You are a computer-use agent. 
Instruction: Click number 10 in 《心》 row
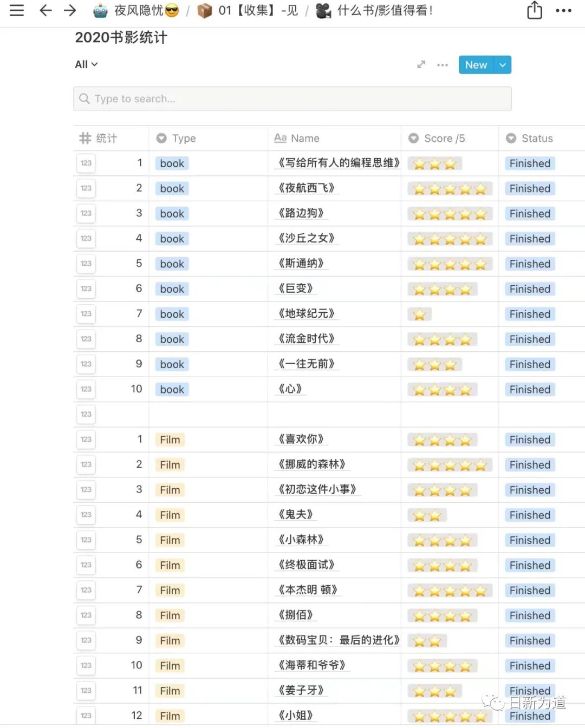pyautogui.click(x=136, y=389)
